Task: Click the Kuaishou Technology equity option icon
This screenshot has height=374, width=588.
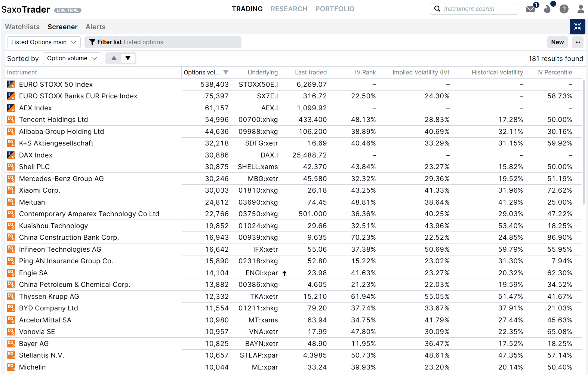Action: pyautogui.click(x=11, y=226)
